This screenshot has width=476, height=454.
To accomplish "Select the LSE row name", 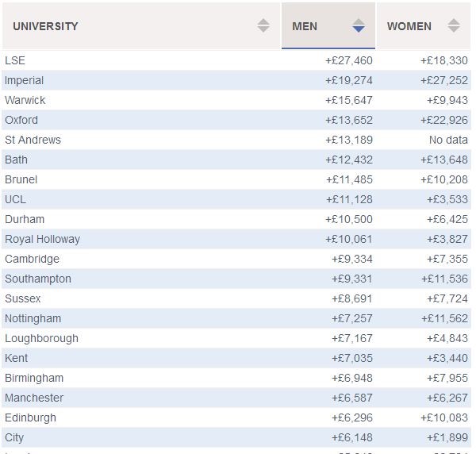I will click(15, 60).
